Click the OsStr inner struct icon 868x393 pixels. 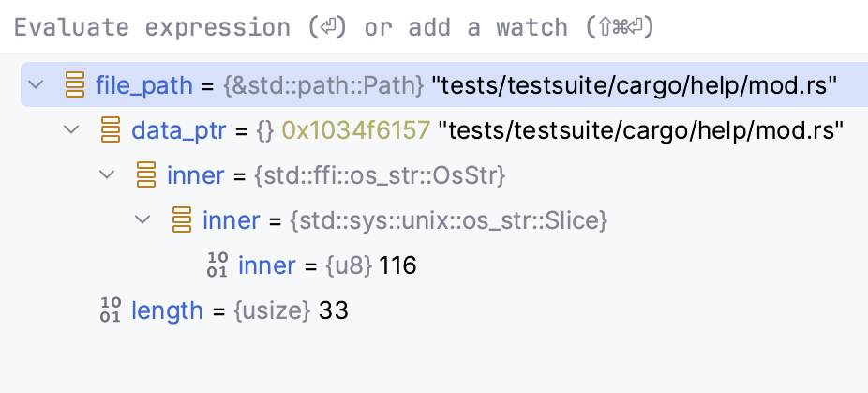point(146,175)
